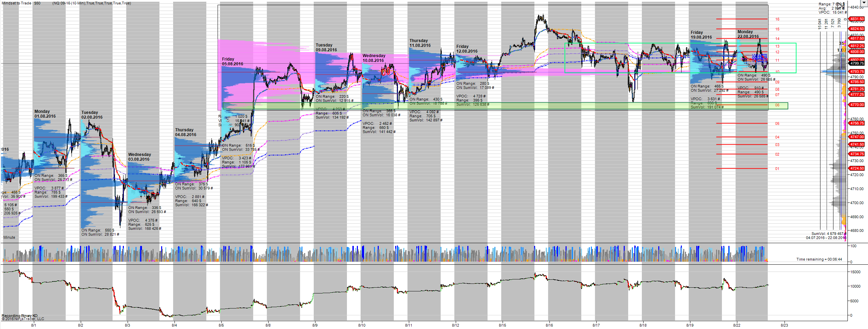Click the 8/23 date on time axis

pos(784,325)
